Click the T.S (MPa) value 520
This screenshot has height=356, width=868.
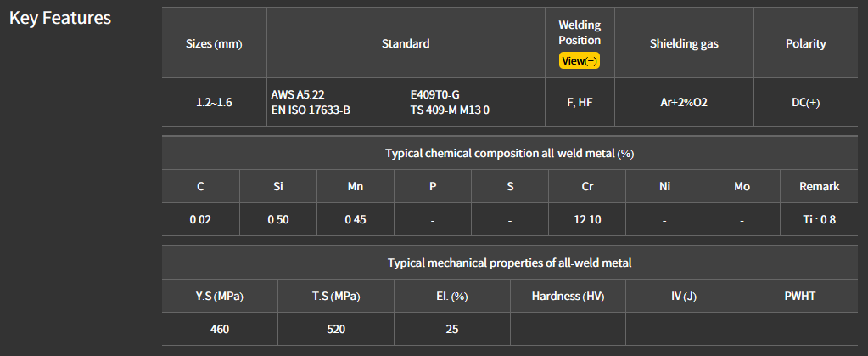click(x=336, y=329)
